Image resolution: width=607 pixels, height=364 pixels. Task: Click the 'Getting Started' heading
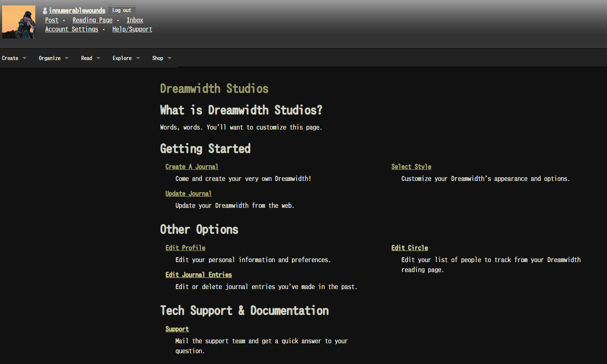click(x=205, y=149)
